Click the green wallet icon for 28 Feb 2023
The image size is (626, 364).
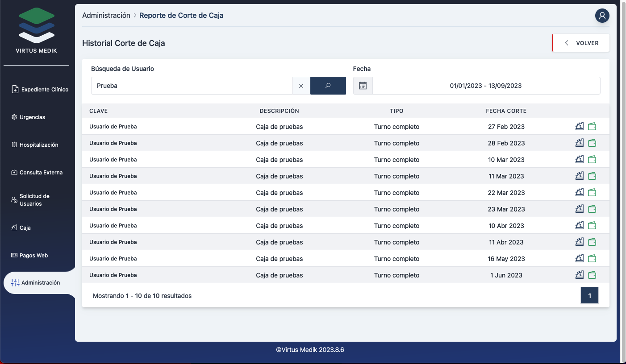click(592, 143)
